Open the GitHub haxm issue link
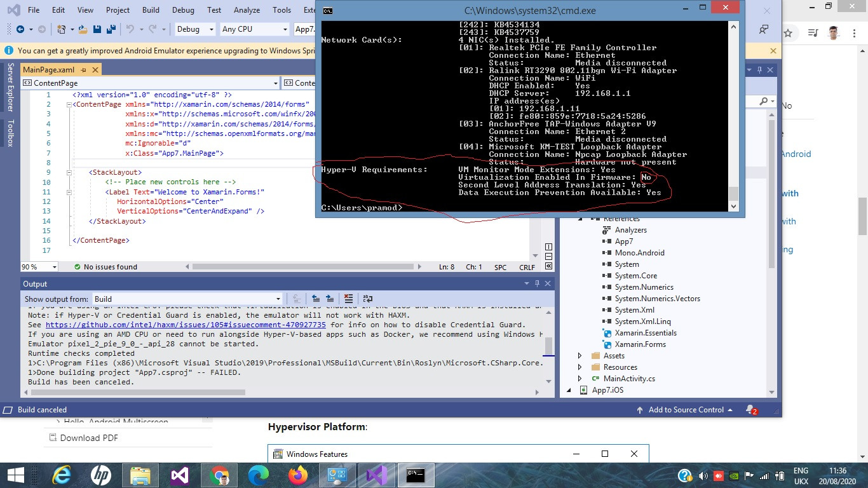The image size is (868, 488). pos(186,325)
